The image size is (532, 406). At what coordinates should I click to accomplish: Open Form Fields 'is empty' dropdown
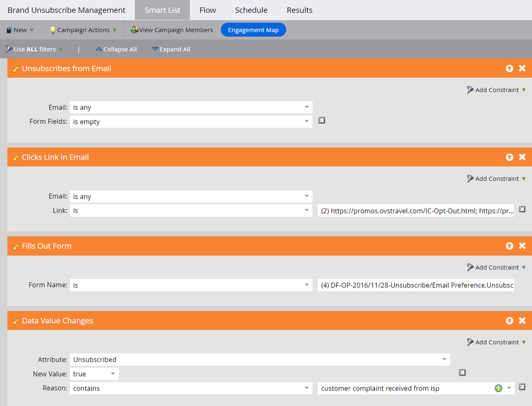(191, 122)
